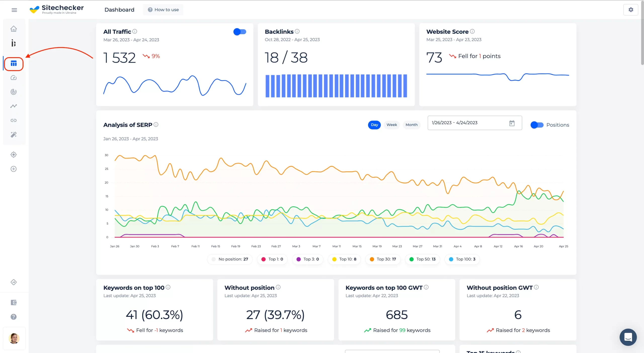Open the Dashboard sidebar icon

click(14, 64)
